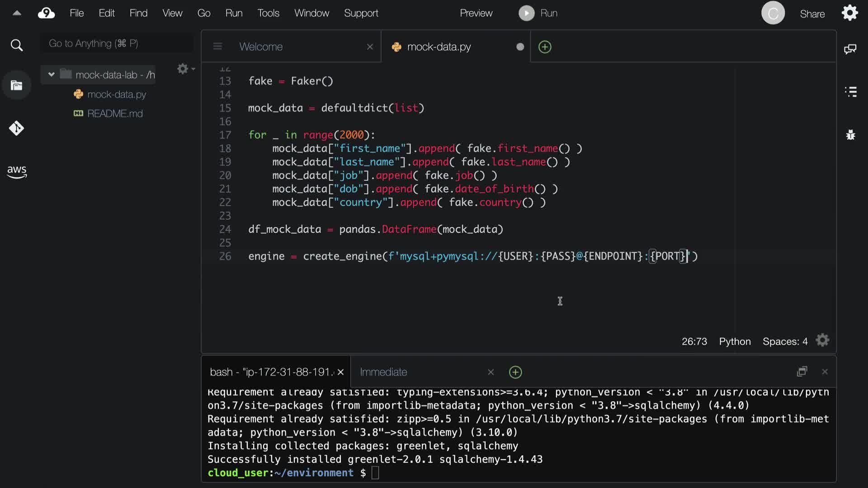Open the Environment file tree panel
This screenshot has height=488, width=868.
[17, 85]
